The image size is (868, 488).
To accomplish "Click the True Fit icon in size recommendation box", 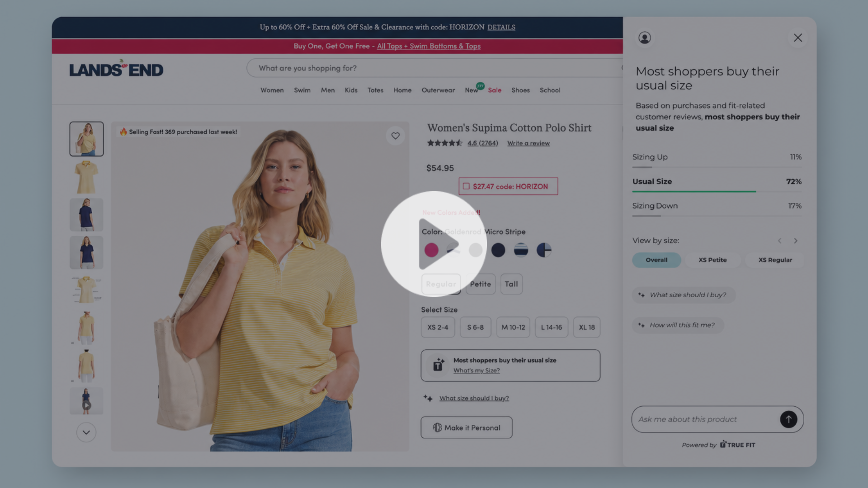I will 438,365.
